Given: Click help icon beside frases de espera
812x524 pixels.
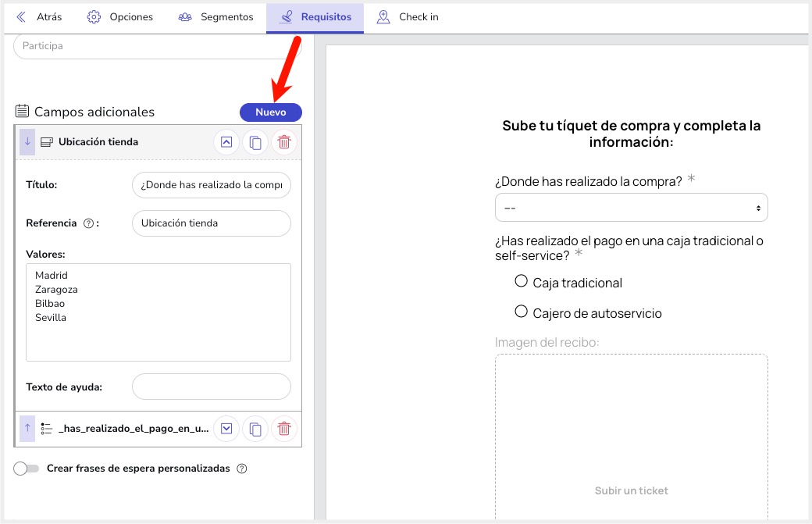Looking at the screenshot, I should (x=241, y=469).
